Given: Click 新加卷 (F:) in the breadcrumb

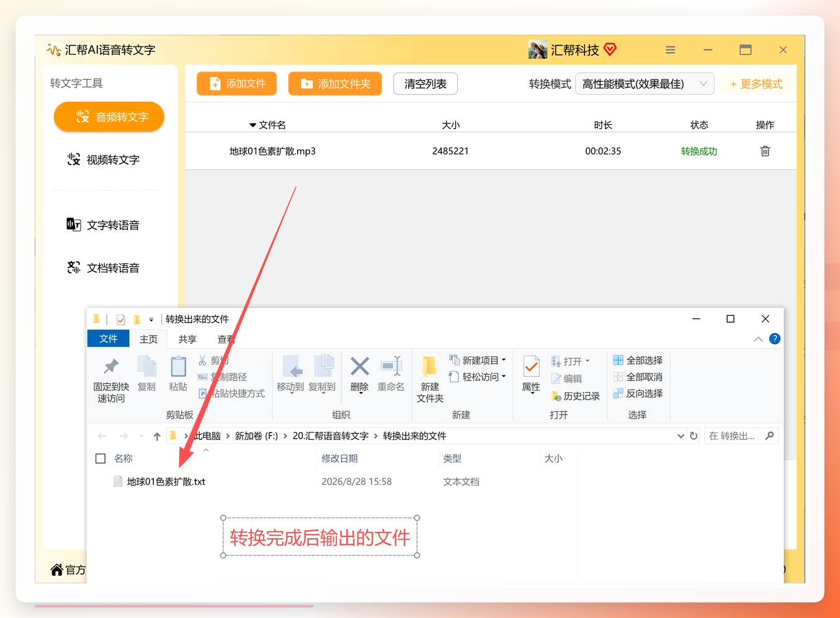Looking at the screenshot, I should pyautogui.click(x=256, y=436).
